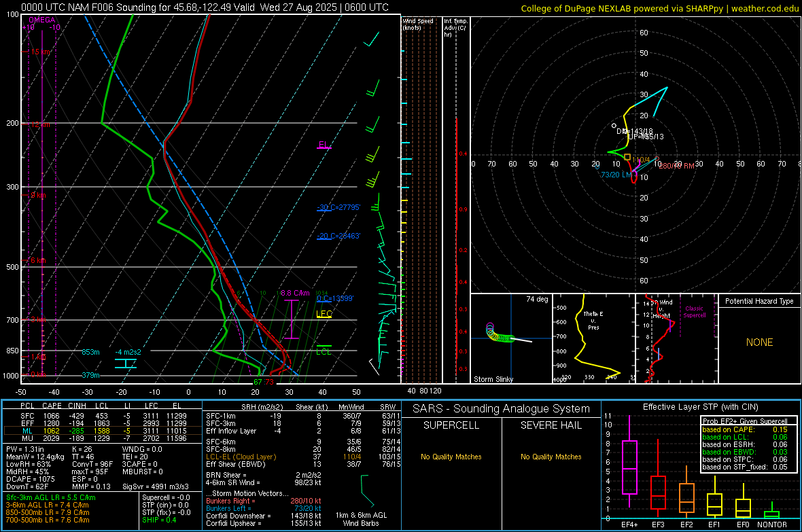Image resolution: width=802 pixels, height=532 pixels.
Task: Click the -4 m2s2 helicity label
Action: point(128,352)
